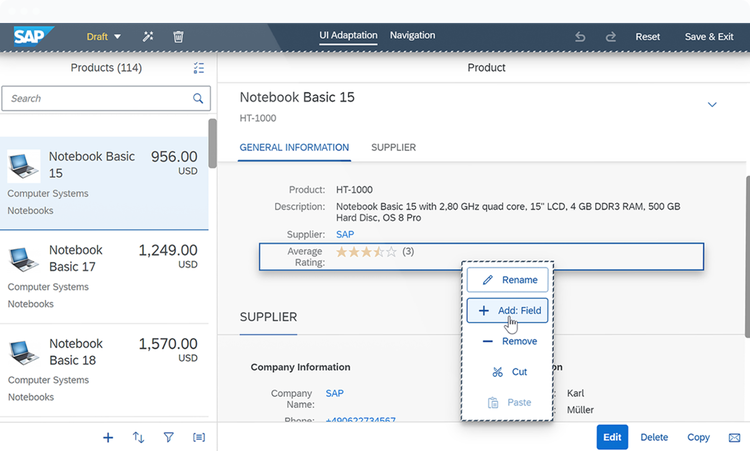Screen dimensions: 750x451
Task: Focus the product Search field
Action: point(106,99)
